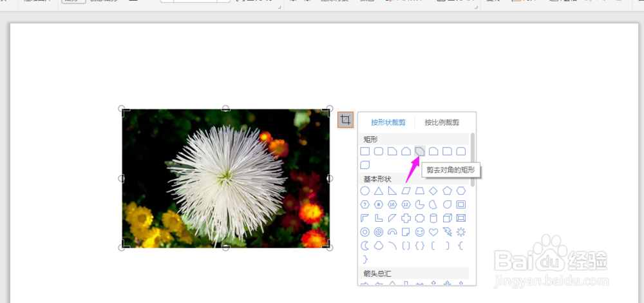Select the cross shape

[406, 218]
